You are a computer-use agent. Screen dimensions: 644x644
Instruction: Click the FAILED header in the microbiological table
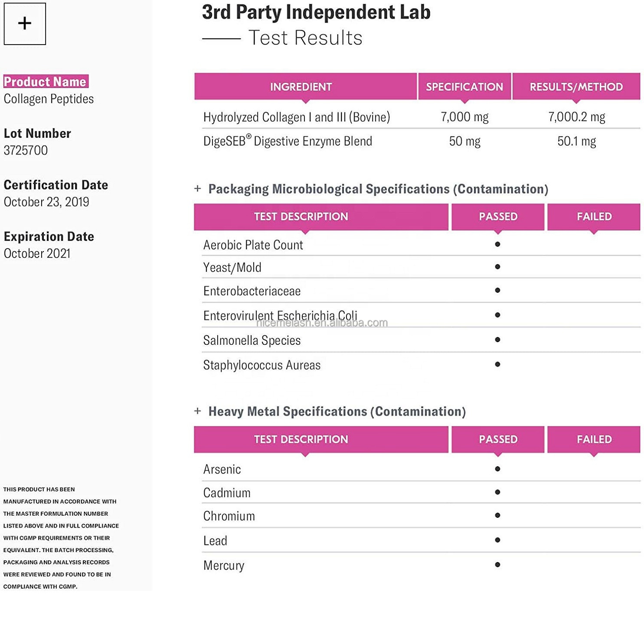[x=594, y=216]
